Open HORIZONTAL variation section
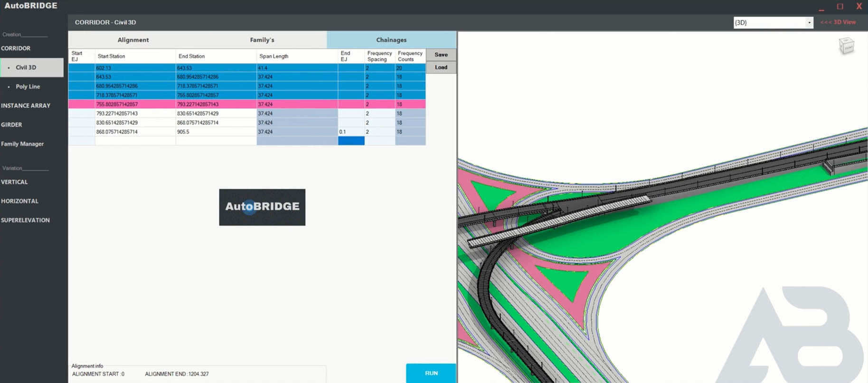This screenshot has height=383, width=868. point(19,201)
